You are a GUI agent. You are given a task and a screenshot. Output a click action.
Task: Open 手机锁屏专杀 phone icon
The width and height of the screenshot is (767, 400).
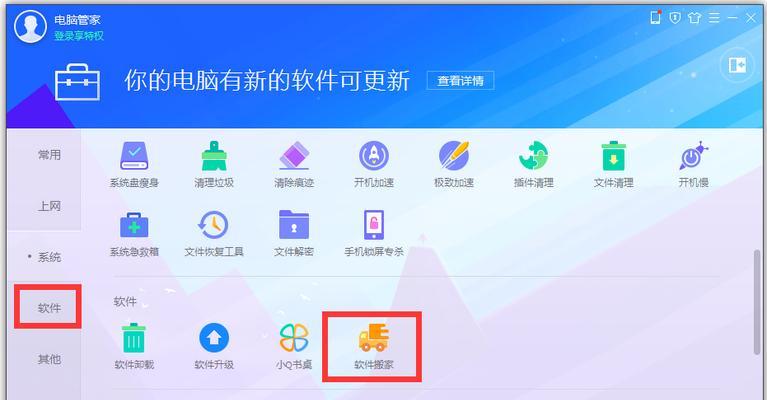(374, 225)
